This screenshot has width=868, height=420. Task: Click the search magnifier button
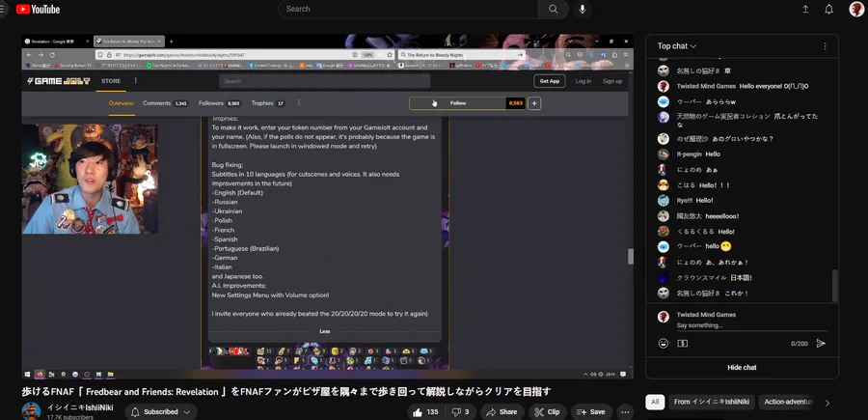pyautogui.click(x=553, y=9)
